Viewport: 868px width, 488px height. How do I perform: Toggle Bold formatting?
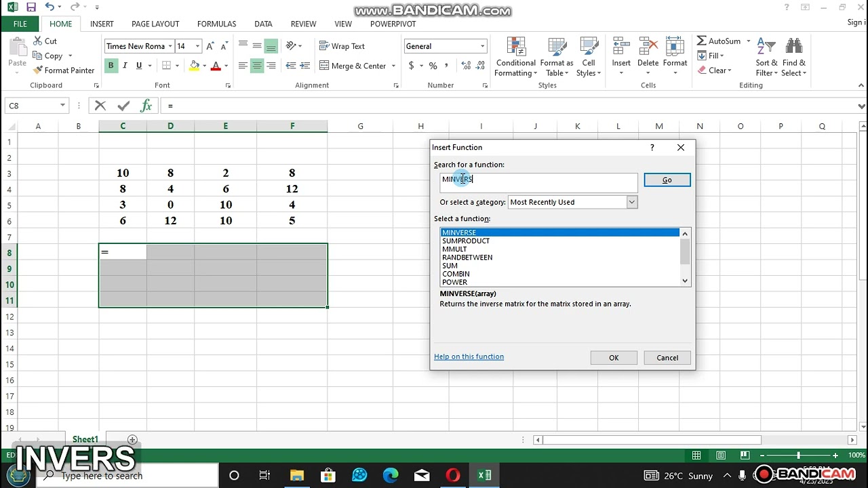[x=111, y=66]
